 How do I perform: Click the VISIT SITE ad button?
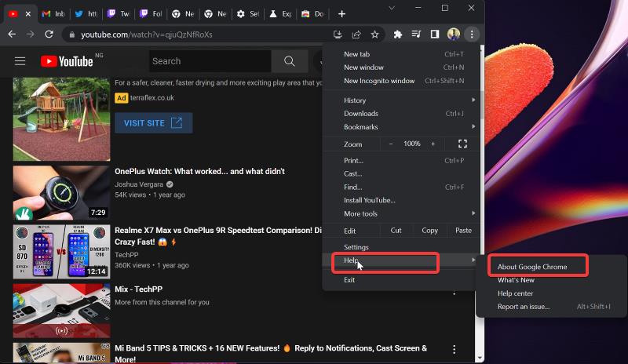pyautogui.click(x=153, y=123)
